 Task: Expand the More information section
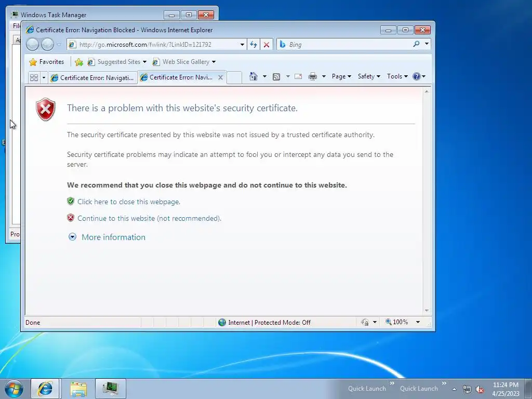(x=107, y=237)
